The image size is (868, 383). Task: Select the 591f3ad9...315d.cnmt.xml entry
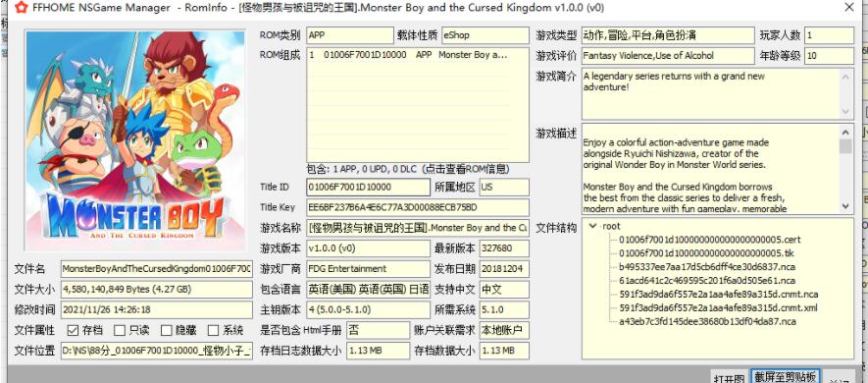(718, 307)
